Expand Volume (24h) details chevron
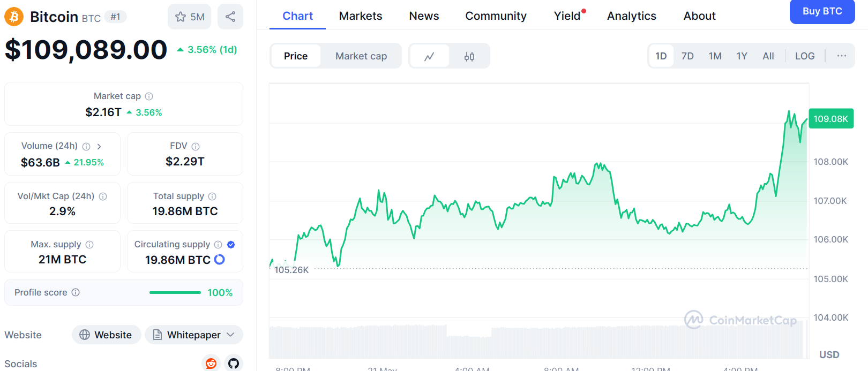This screenshot has width=868, height=371. point(99,146)
